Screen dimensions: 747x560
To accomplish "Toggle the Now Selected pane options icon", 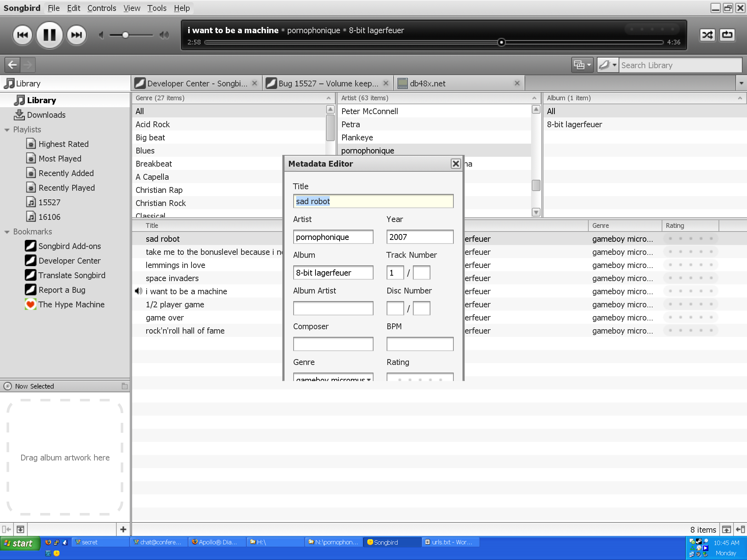I will point(124,386).
